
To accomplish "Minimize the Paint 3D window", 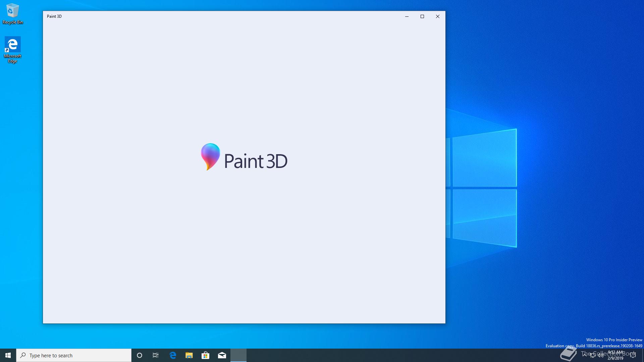I will (407, 16).
